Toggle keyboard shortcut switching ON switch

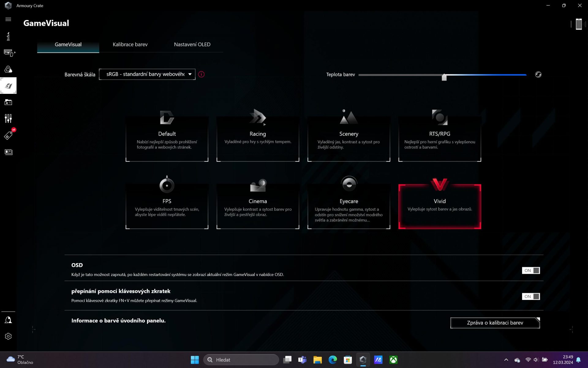(x=531, y=297)
